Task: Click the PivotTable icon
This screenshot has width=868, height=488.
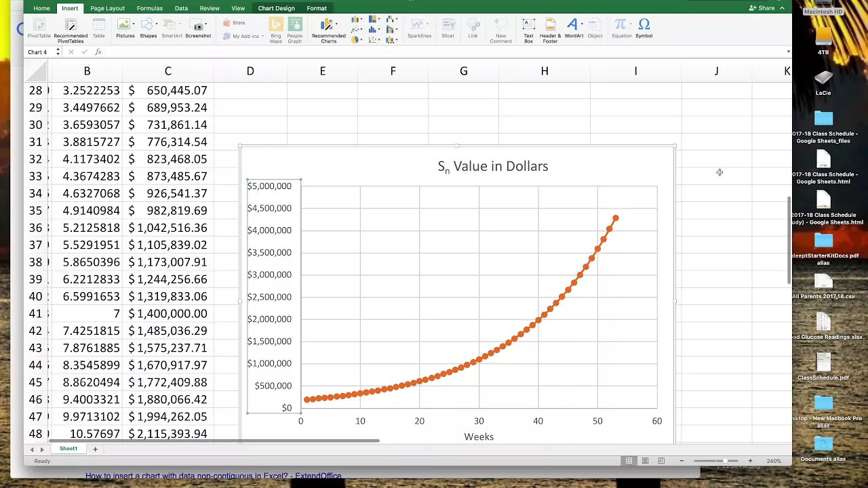Action: point(39,25)
